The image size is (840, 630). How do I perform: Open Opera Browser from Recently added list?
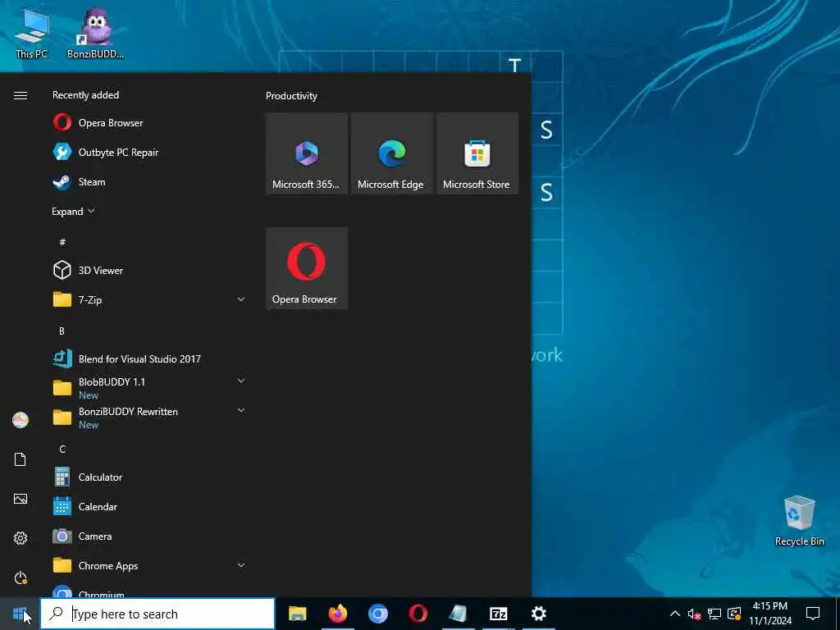(x=149, y=123)
